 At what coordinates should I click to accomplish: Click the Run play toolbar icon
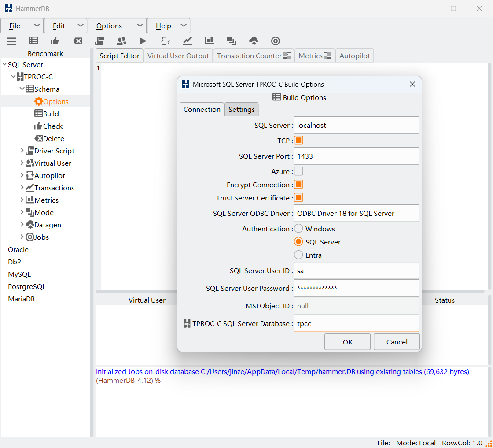coord(143,41)
